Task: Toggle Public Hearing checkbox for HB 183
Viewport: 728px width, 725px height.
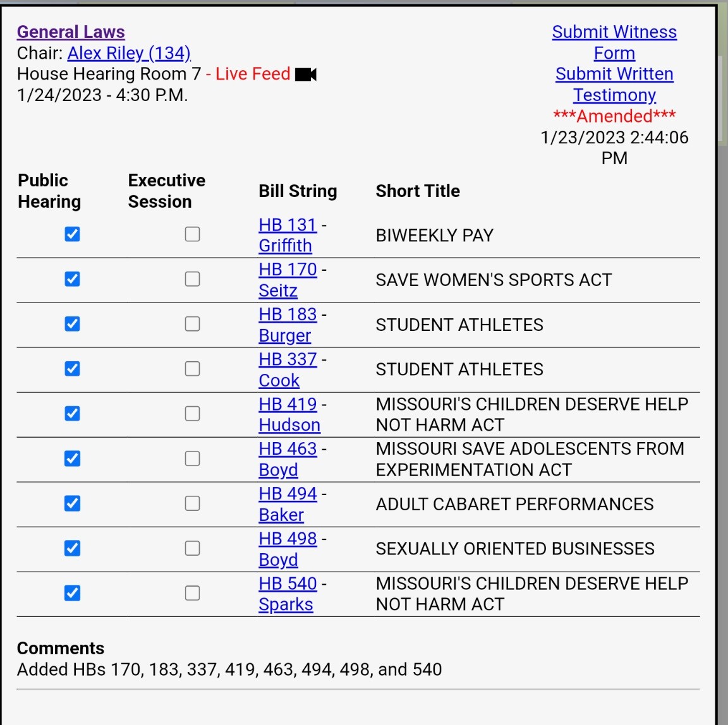Action: [73, 324]
